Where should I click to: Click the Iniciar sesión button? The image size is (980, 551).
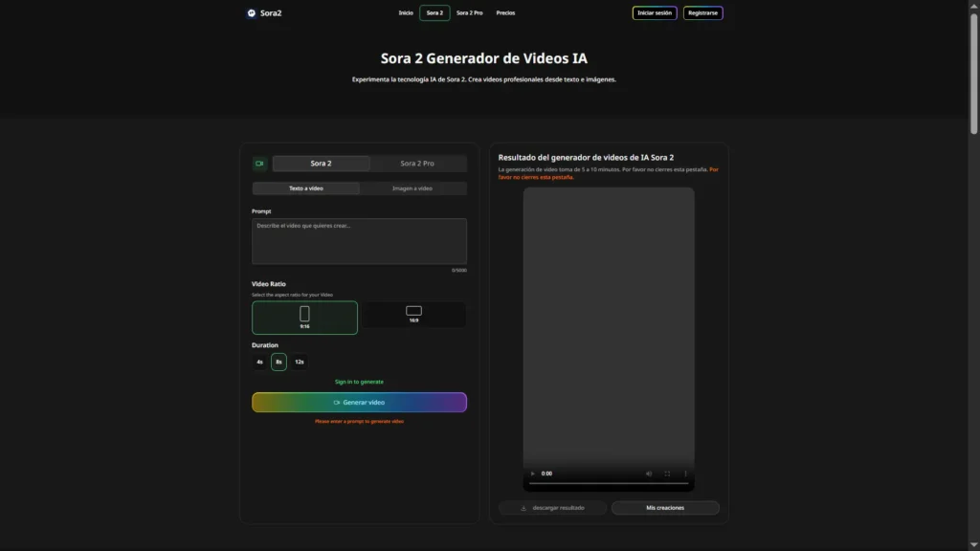tap(655, 12)
